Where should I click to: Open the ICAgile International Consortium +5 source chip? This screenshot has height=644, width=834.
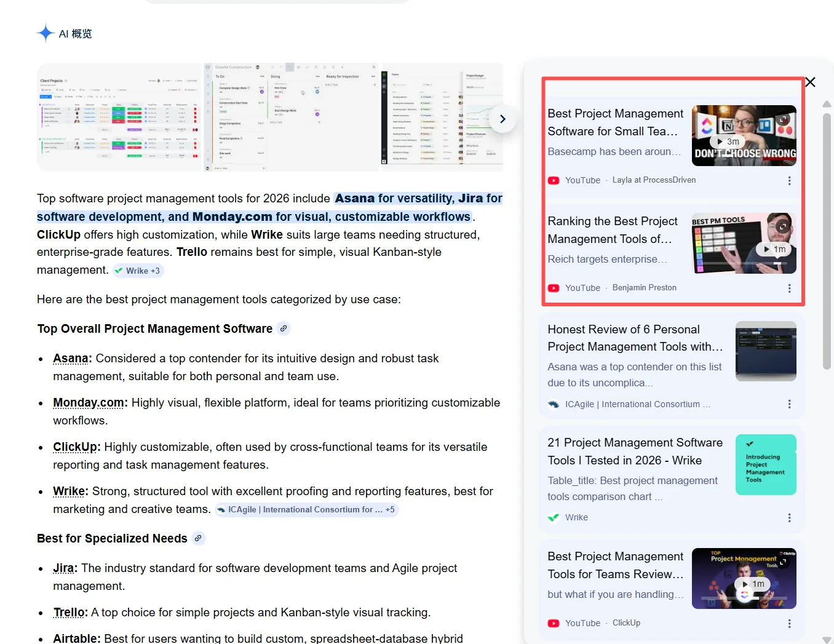(x=306, y=509)
